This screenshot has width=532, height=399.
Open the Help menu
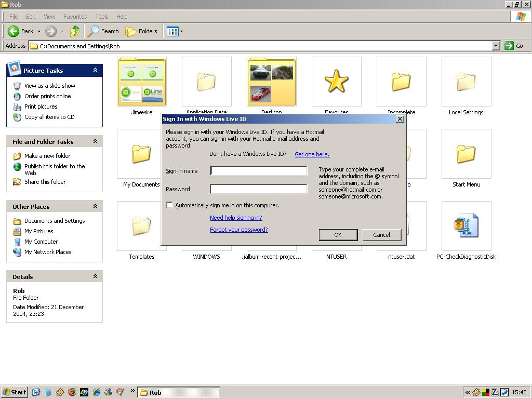[x=122, y=17]
